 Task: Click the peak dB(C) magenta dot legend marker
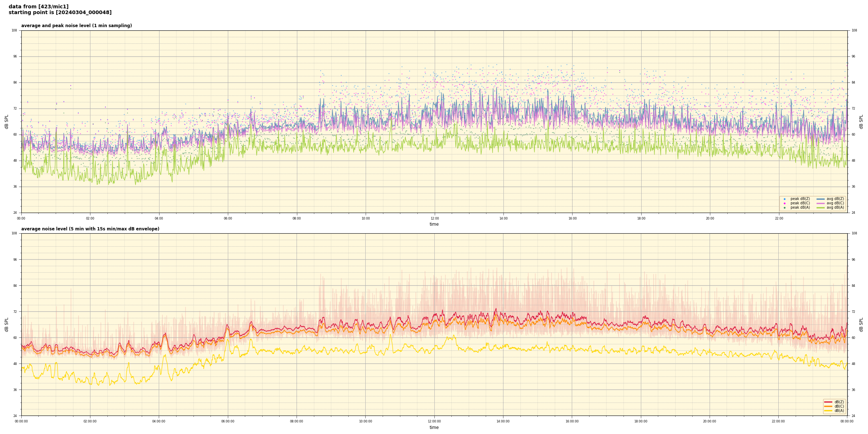(x=784, y=203)
